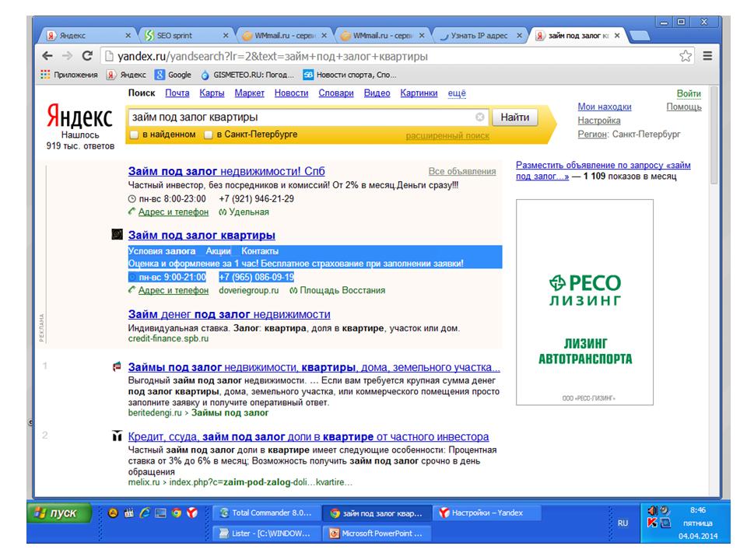Click the volume speaker tray icon

coord(652,510)
